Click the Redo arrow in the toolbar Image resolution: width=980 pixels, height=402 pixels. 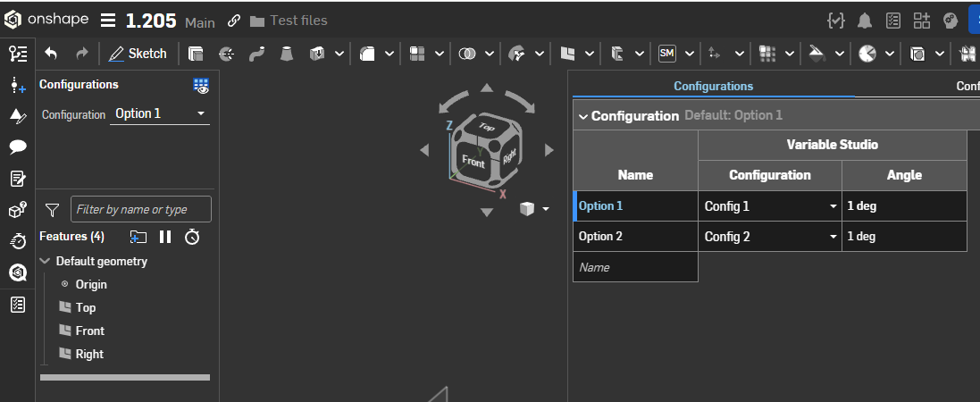point(82,54)
